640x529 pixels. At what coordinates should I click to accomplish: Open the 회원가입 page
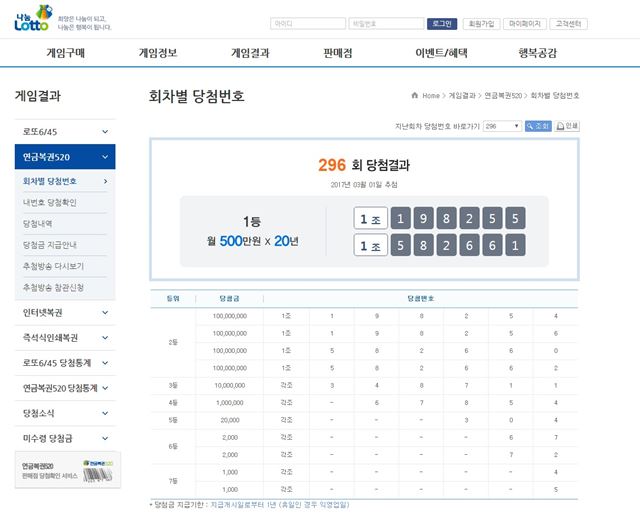[482, 24]
